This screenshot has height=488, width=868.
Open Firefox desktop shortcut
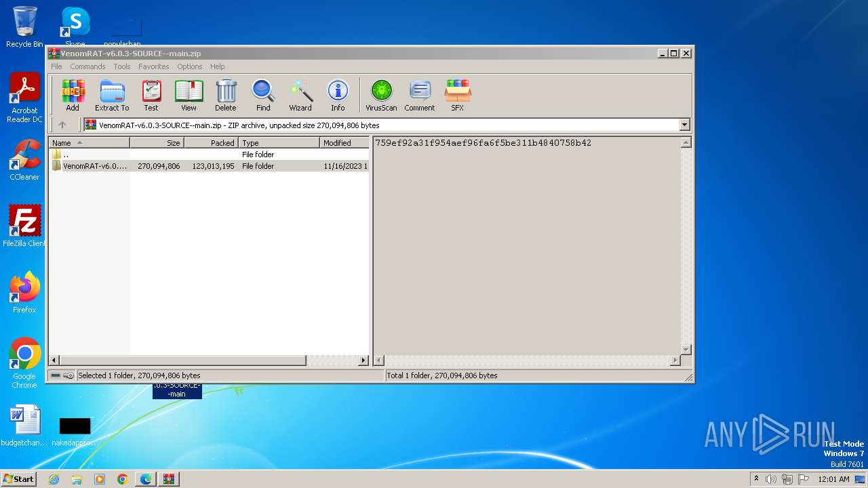[x=24, y=292]
